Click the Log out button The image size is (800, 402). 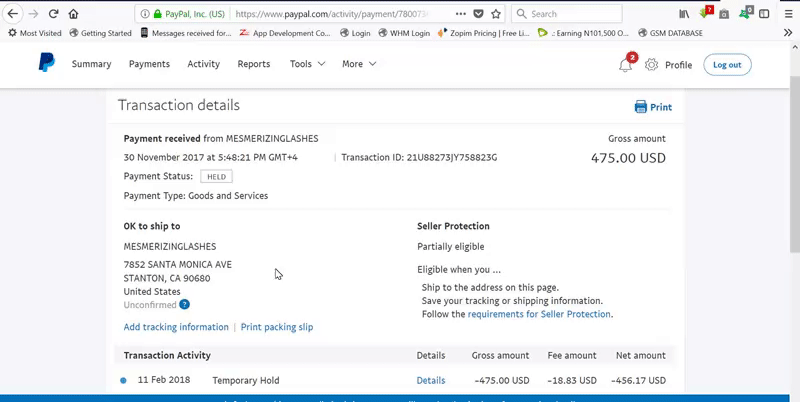click(727, 65)
